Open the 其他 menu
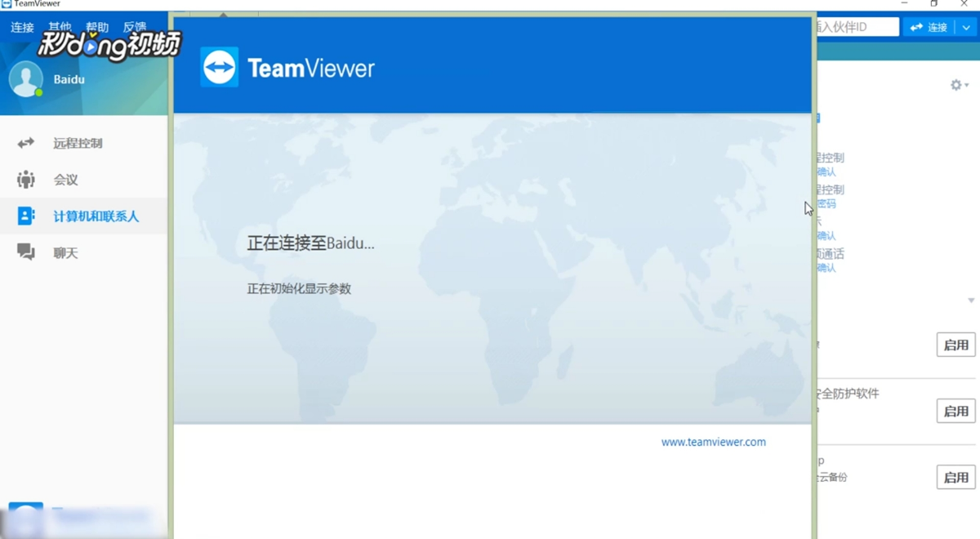Screen dimensions: 980x539 click(60, 28)
